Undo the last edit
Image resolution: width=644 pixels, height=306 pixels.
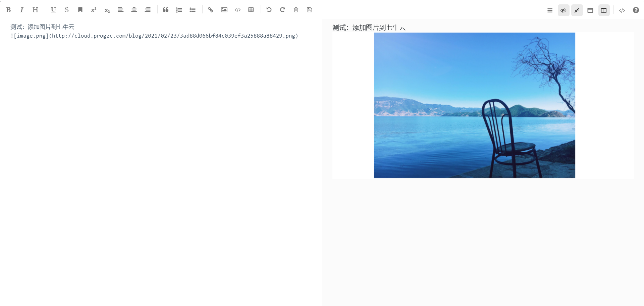[x=269, y=10]
